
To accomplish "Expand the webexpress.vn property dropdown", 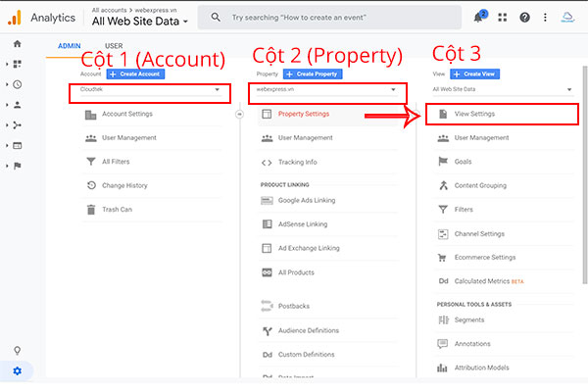I will click(x=326, y=91).
